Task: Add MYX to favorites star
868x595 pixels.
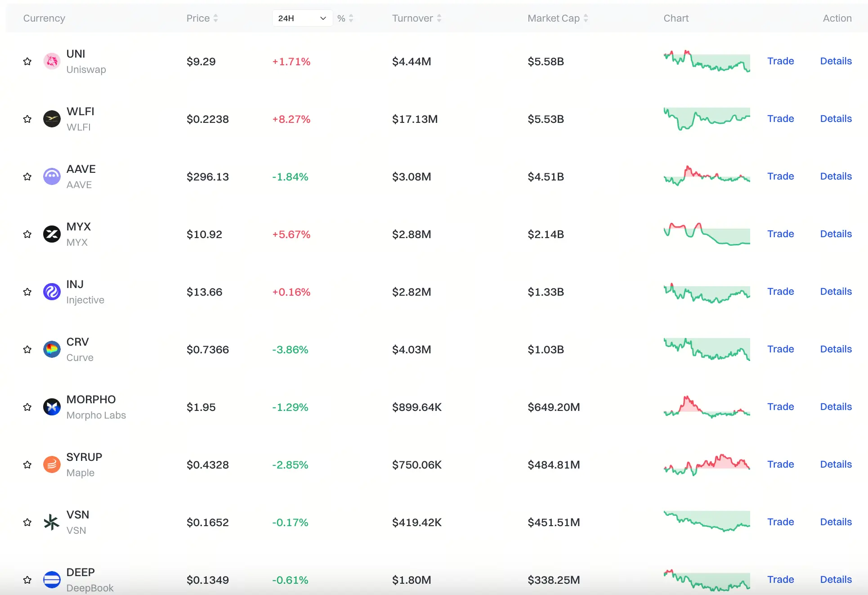Action: click(x=27, y=234)
